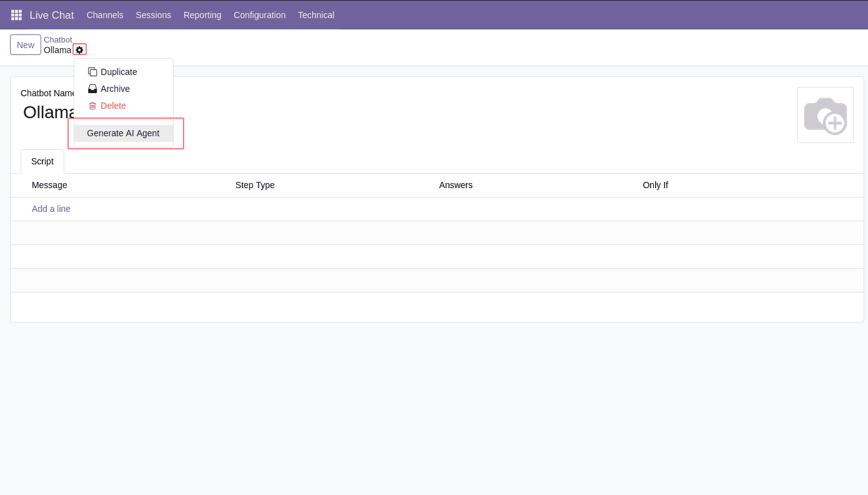Image resolution: width=868 pixels, height=495 pixels.
Task: Open the Configuration menu
Action: (259, 15)
